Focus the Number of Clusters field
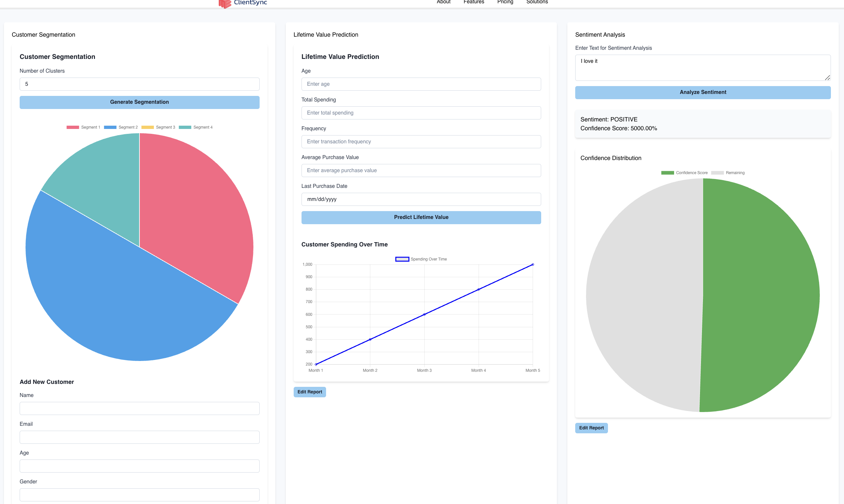 click(x=139, y=84)
